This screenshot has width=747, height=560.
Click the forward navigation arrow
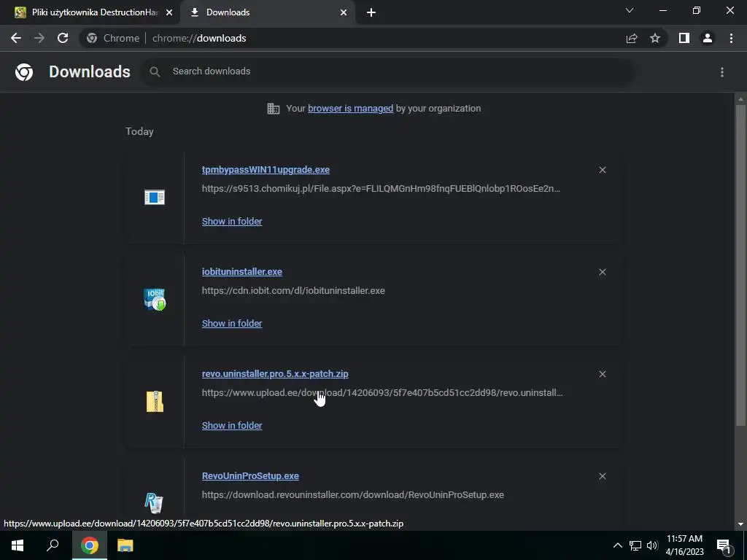[39, 38]
